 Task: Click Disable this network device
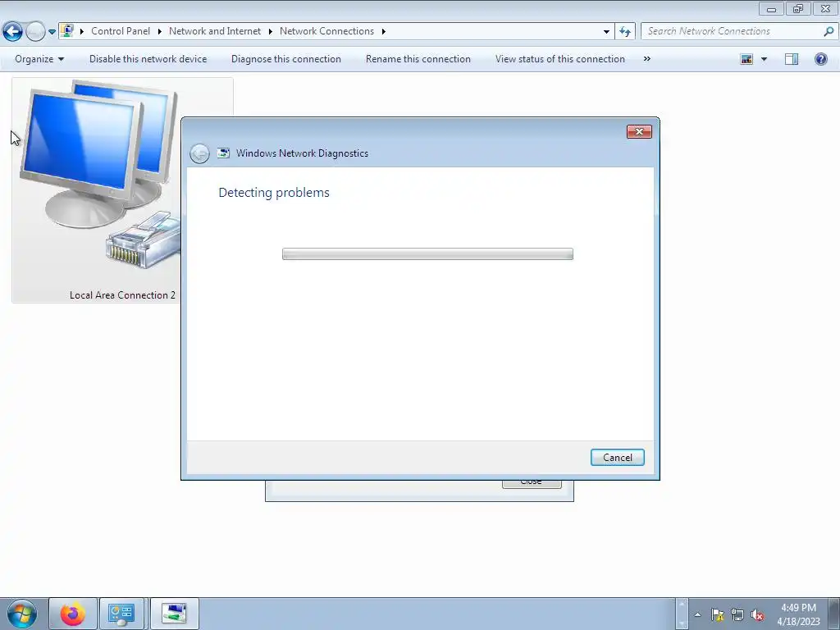148,59
